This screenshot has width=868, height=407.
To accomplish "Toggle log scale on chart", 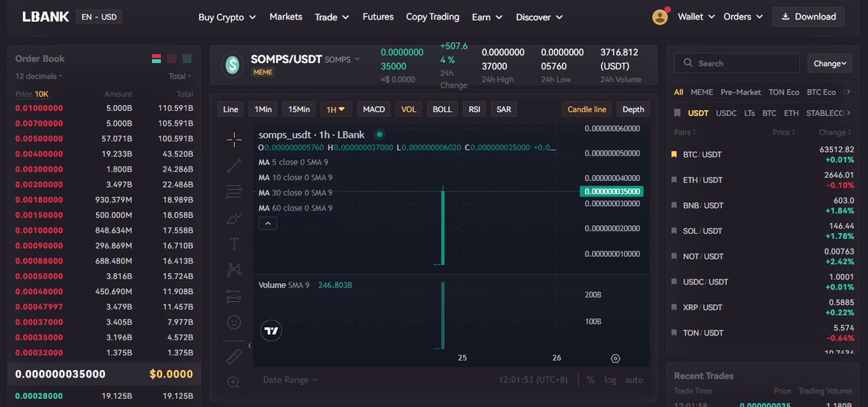I will 610,379.
